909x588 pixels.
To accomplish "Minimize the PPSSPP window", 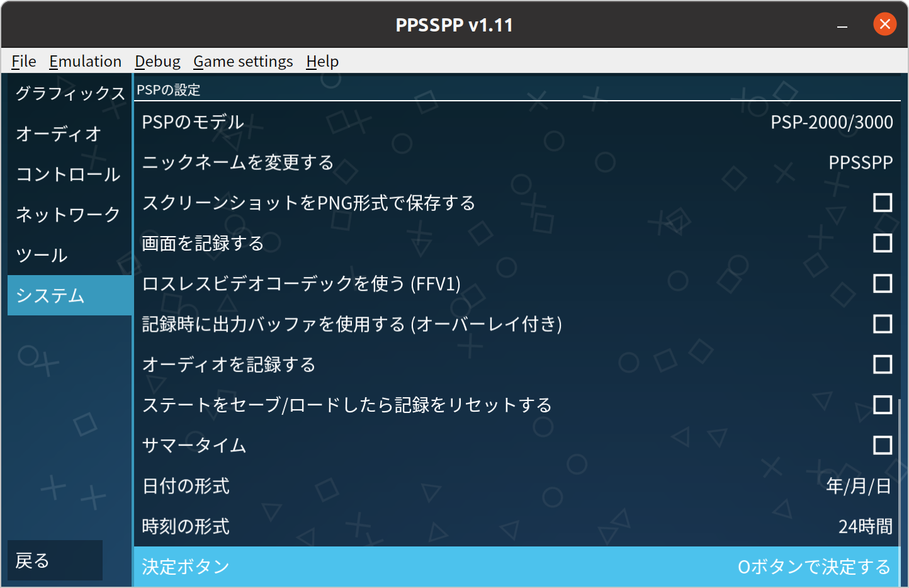I will tap(842, 25).
